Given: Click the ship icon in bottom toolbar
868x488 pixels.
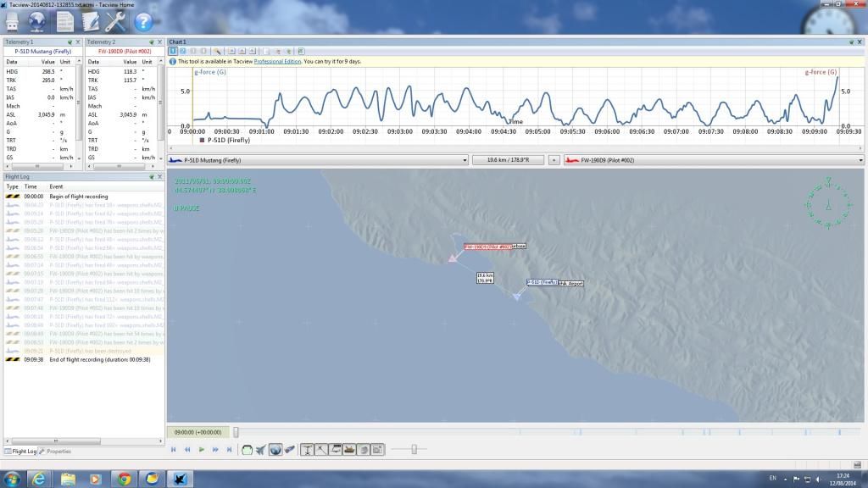Looking at the screenshot, I should [x=348, y=449].
